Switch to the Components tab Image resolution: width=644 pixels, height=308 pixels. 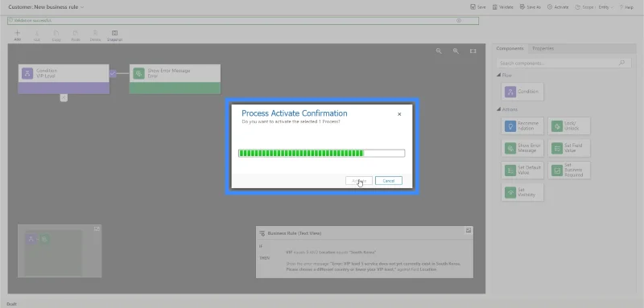(510, 48)
